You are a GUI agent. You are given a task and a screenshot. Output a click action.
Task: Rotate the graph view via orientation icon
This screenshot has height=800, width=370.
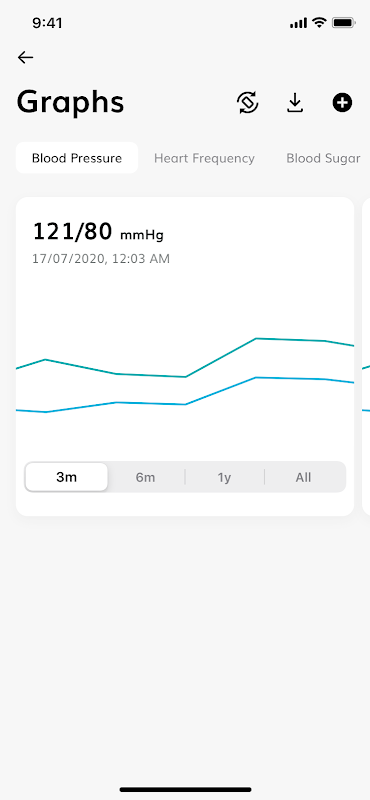[248, 103]
